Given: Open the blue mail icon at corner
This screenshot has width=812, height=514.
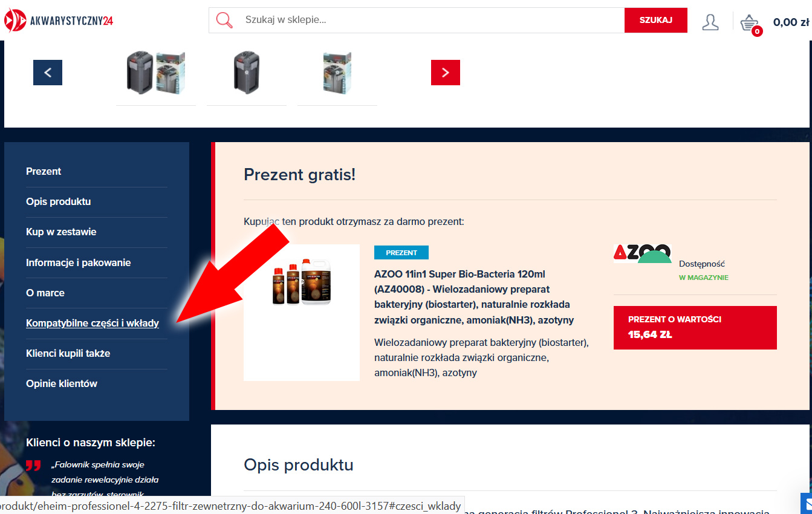Looking at the screenshot, I should tap(806, 503).
